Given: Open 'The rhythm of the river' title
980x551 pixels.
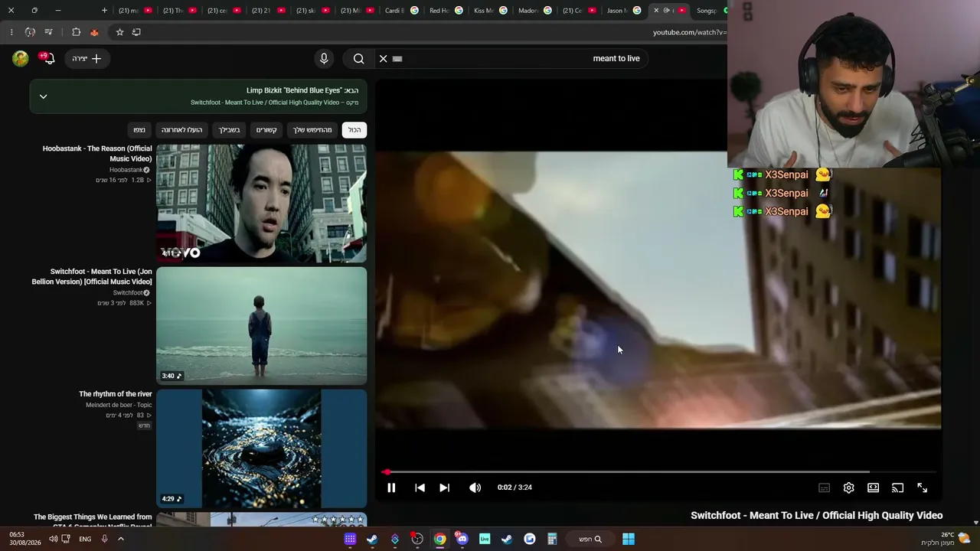Looking at the screenshot, I should pos(116,394).
